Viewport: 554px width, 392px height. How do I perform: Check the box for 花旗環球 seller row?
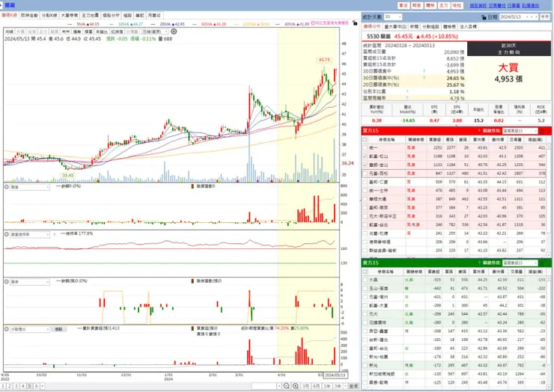pyautogui.click(x=365, y=322)
